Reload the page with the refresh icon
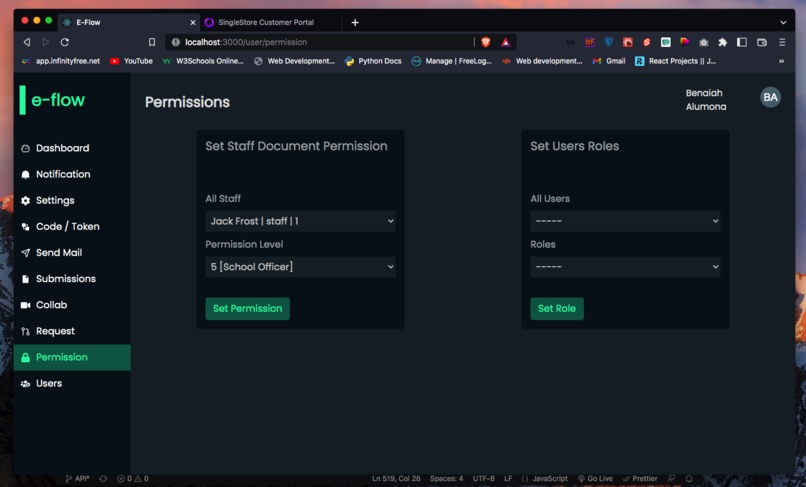The height and width of the screenshot is (487, 806). point(65,42)
